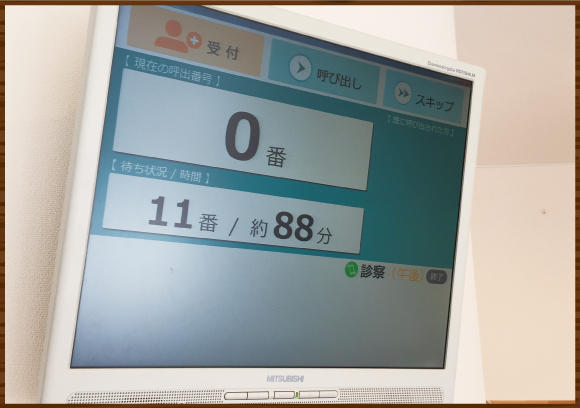Push the center monitor bezel button
Viewport: 580px width, 408px height.
tap(284, 395)
